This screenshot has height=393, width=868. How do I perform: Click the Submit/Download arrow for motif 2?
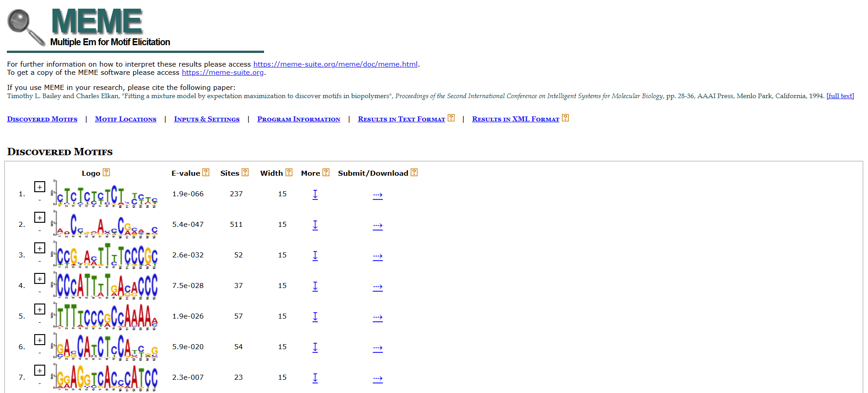coord(378,225)
